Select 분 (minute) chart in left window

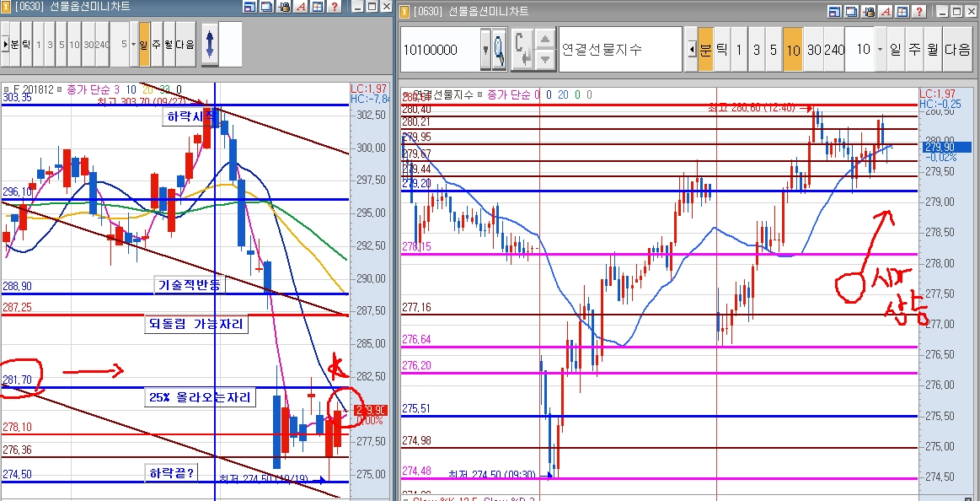pos(15,45)
